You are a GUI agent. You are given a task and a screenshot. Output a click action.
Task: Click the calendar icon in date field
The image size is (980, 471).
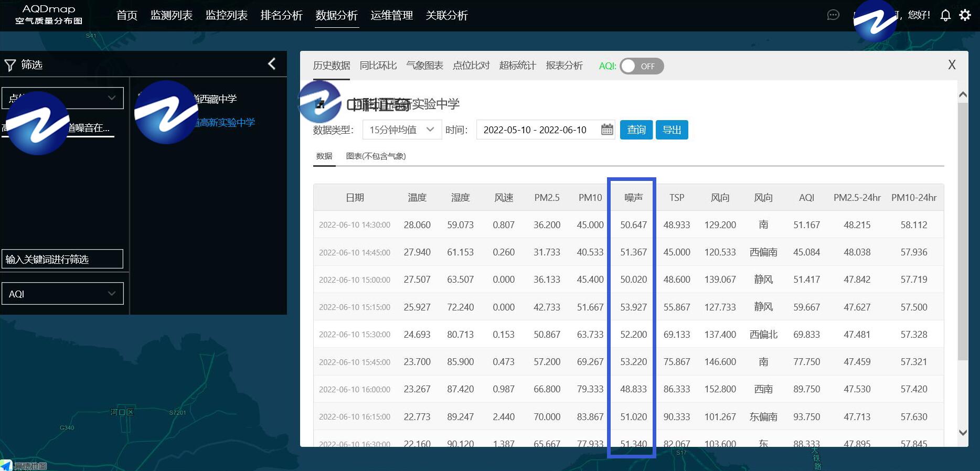[607, 130]
